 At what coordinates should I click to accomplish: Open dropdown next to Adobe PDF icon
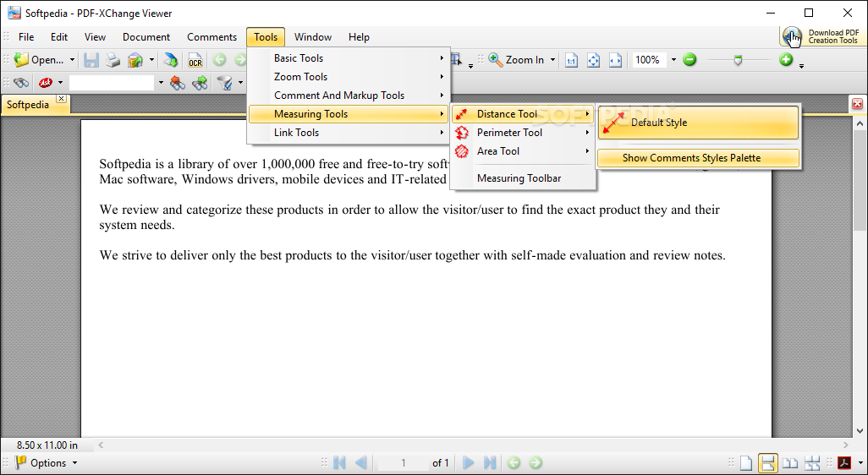pyautogui.click(x=860, y=463)
